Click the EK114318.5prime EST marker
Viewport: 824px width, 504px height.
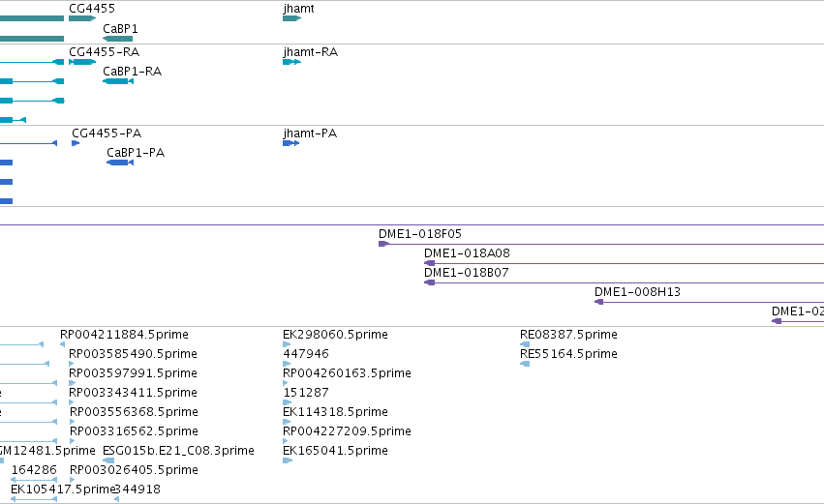pos(287,422)
